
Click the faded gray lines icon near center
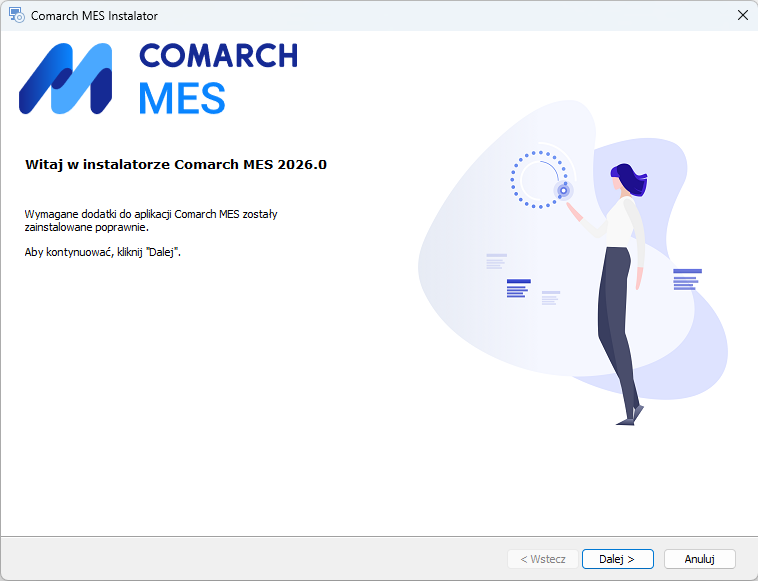pyautogui.click(x=551, y=298)
